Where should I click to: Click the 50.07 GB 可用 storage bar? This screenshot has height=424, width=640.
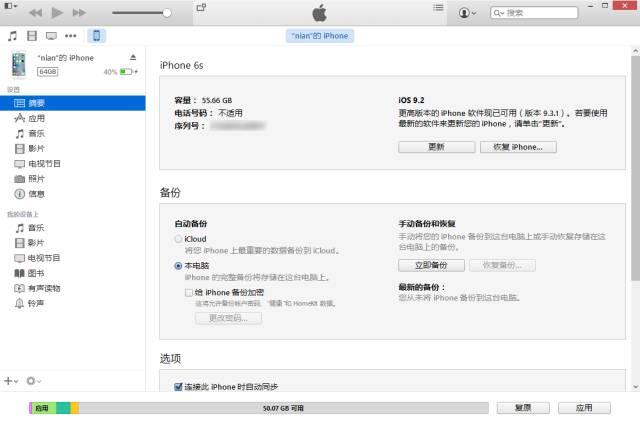283,408
